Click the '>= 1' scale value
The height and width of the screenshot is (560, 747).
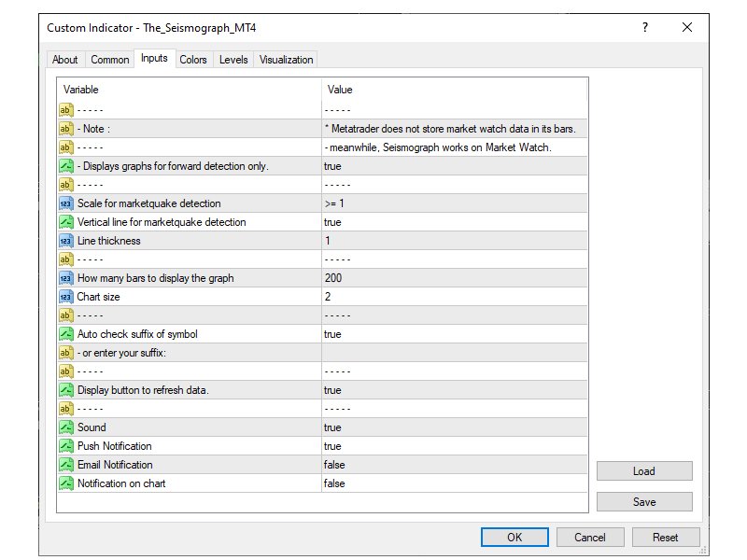coord(334,203)
